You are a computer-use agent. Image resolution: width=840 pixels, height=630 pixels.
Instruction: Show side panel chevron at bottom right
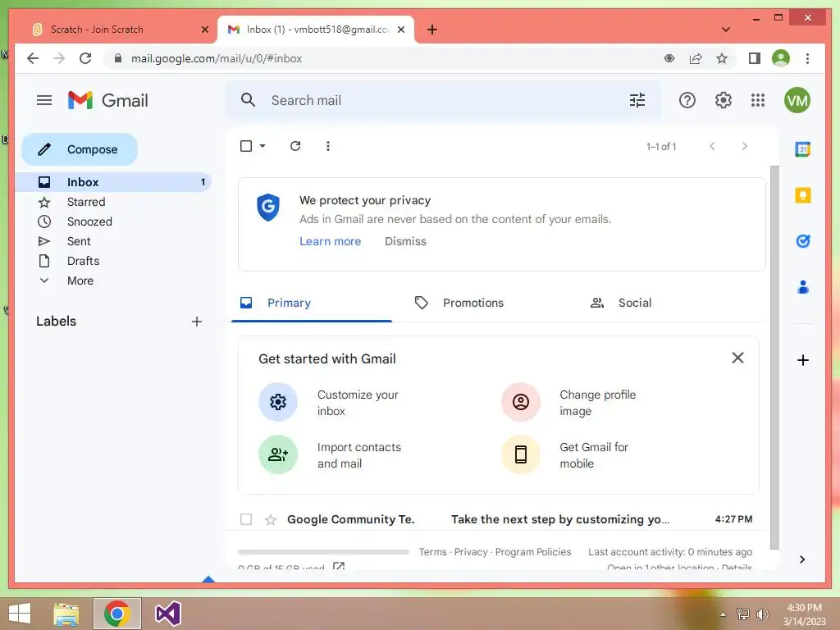pos(802,559)
